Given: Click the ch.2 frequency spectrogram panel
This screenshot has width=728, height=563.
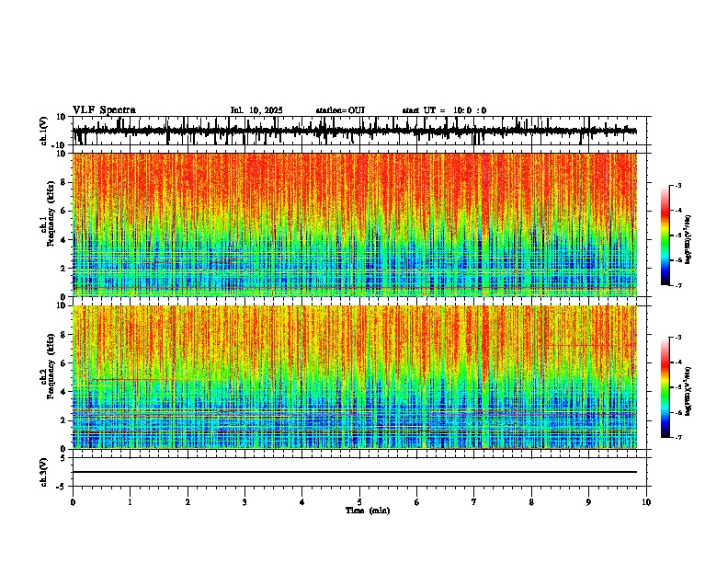Looking at the screenshot, I should click(355, 377).
